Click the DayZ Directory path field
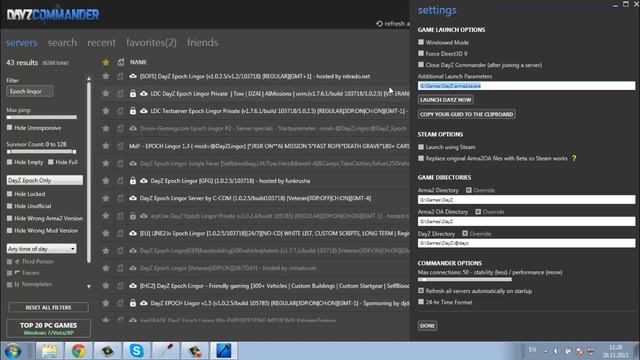Viewport: 640px width, 360px height. (x=527, y=243)
